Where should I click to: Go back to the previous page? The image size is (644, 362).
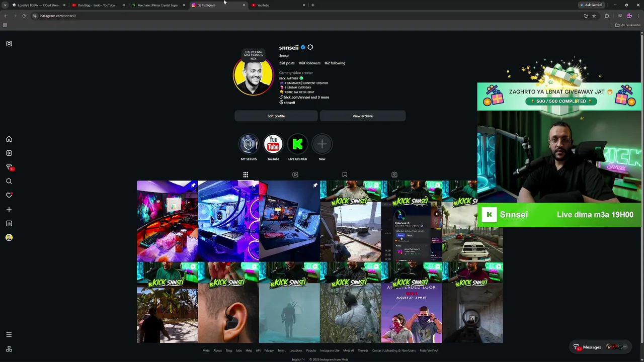click(x=6, y=16)
